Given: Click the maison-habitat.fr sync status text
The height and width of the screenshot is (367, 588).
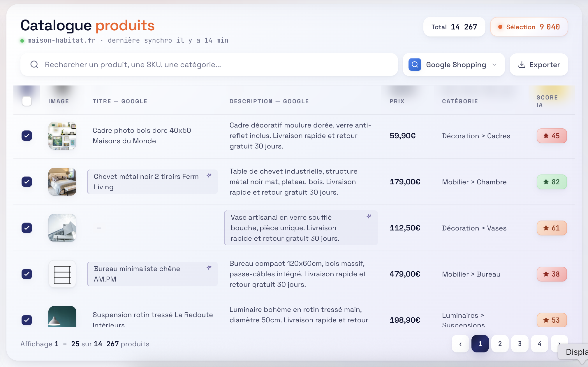Looking at the screenshot, I should (128, 41).
